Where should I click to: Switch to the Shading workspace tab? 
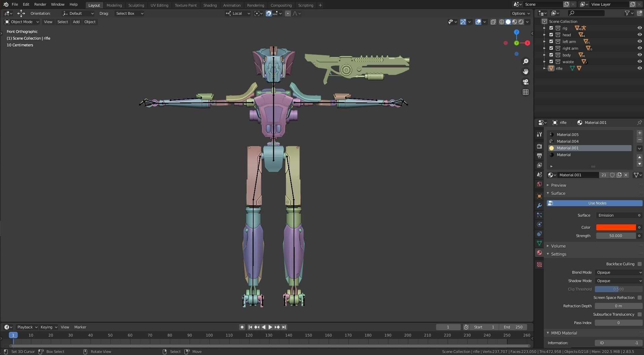(x=210, y=5)
